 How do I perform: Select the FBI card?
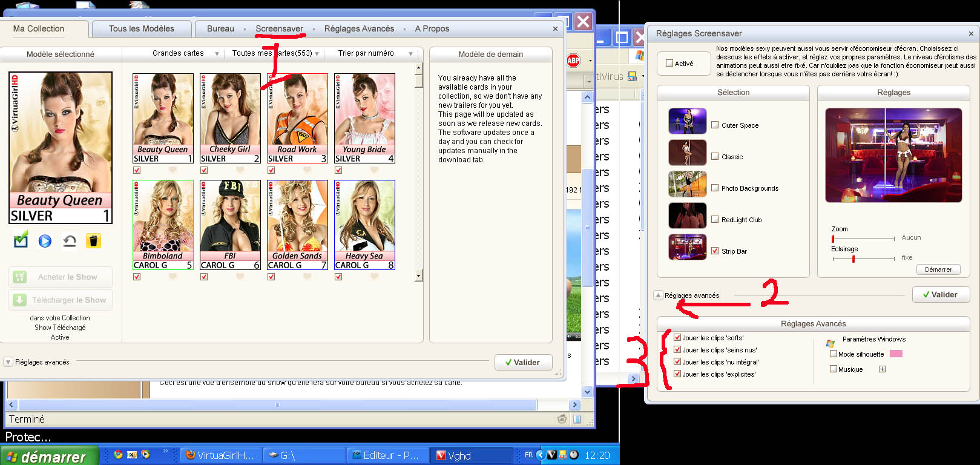tap(230, 225)
